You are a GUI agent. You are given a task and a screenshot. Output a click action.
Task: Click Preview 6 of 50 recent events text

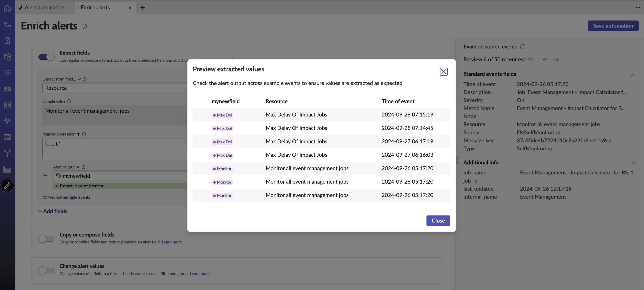(498, 60)
